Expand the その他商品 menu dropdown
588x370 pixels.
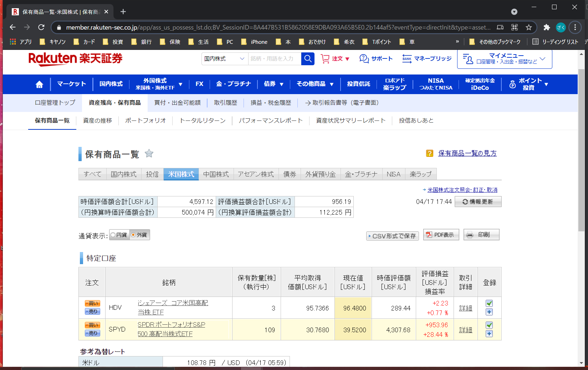[x=332, y=84]
